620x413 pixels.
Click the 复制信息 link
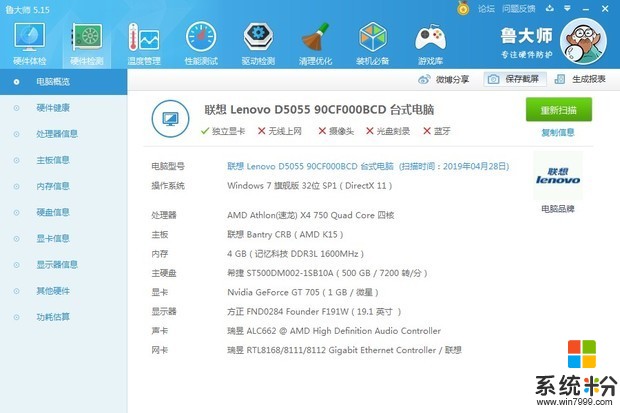click(558, 133)
